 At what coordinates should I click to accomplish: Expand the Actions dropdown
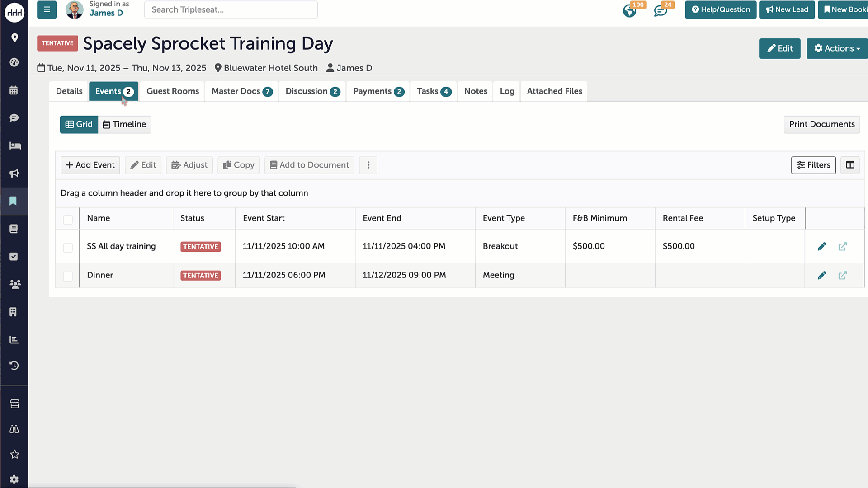tap(837, 48)
